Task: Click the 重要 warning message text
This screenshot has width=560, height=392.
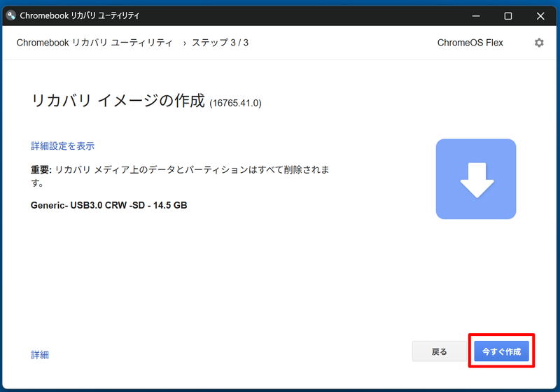Action: [180, 176]
